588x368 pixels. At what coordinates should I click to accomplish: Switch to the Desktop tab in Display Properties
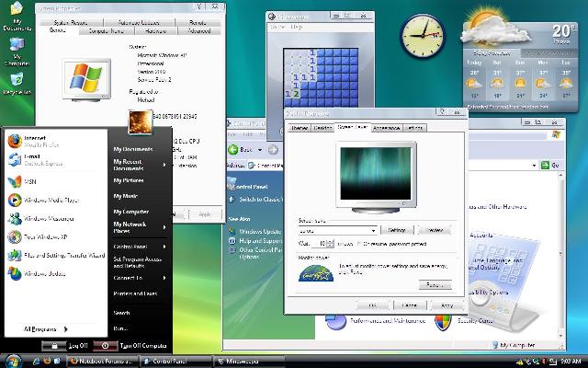coord(322,128)
